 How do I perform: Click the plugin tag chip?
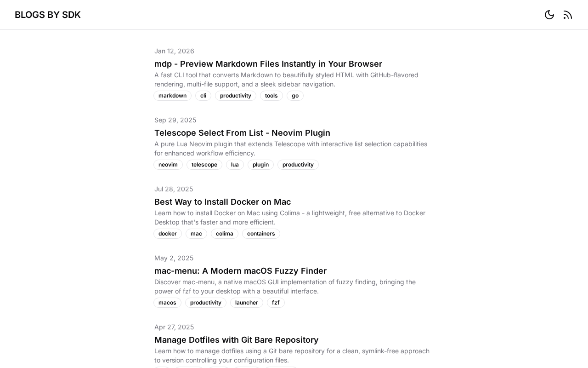[x=260, y=165]
